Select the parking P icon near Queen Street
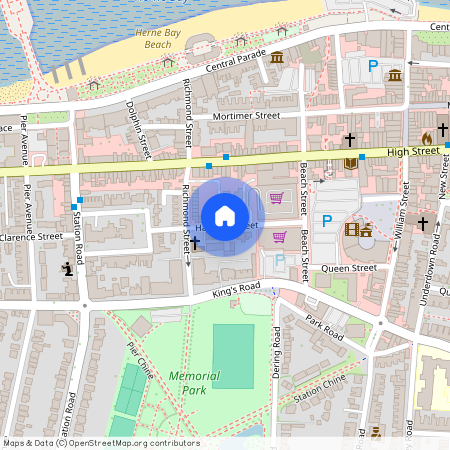Image resolution: width=450 pixels, height=450 pixels. [327, 221]
